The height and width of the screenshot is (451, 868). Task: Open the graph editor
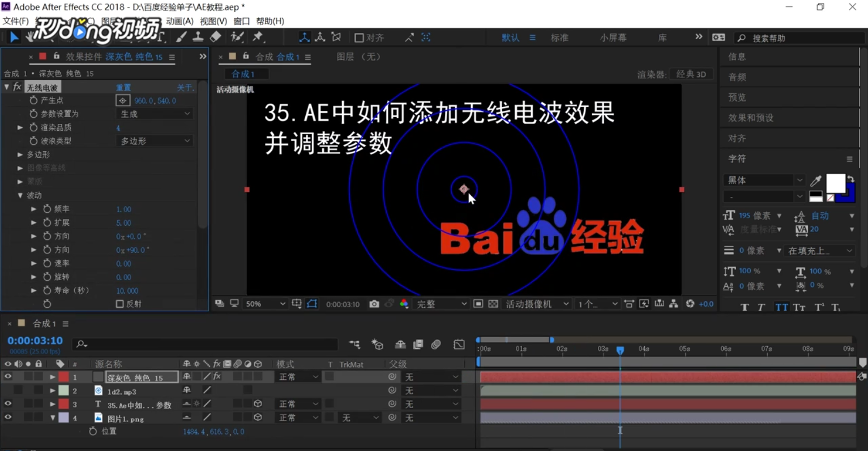point(459,344)
